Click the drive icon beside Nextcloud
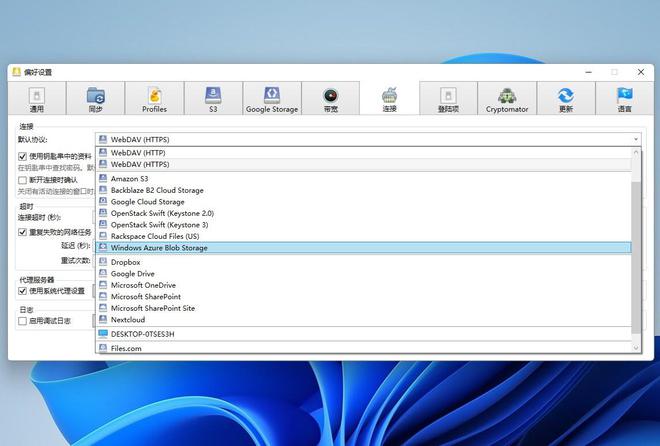 point(103,319)
